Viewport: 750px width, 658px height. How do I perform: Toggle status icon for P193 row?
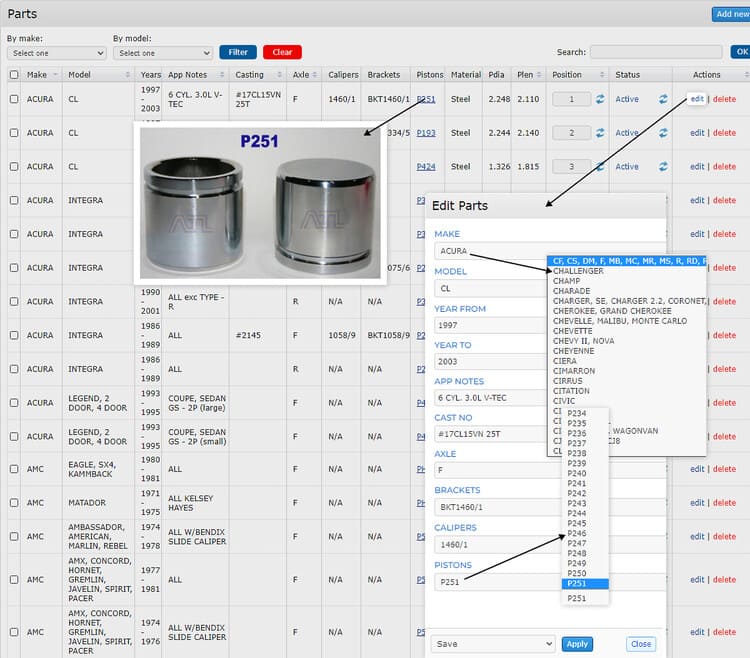[663, 133]
